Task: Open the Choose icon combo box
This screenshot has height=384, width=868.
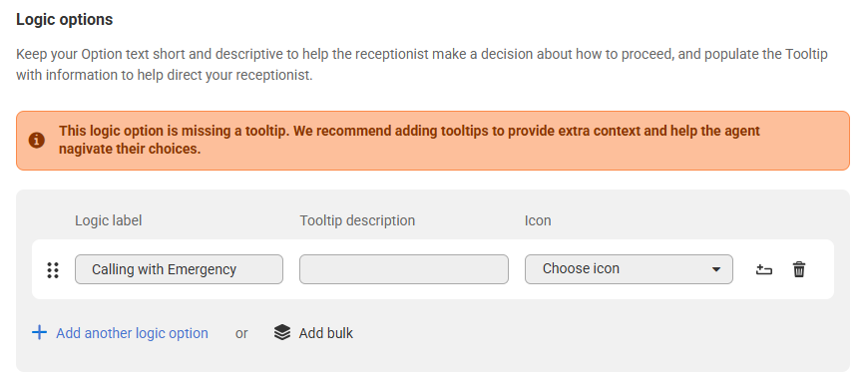Action: click(629, 269)
